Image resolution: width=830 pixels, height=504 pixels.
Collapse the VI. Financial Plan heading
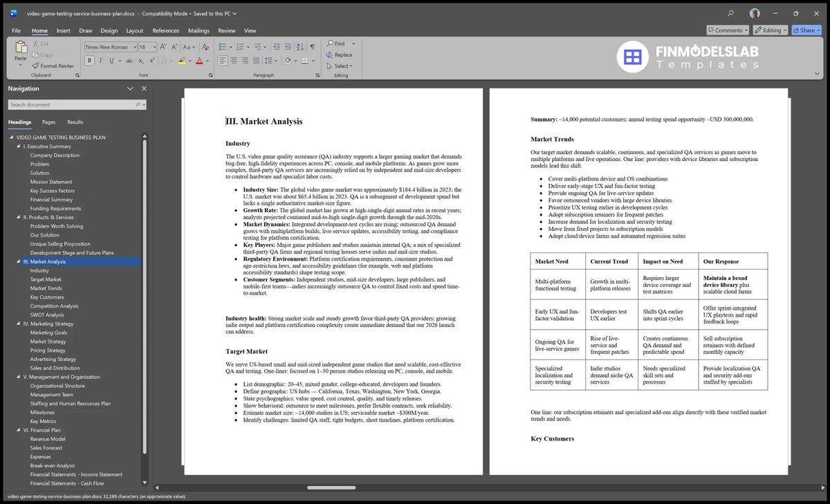click(x=19, y=430)
